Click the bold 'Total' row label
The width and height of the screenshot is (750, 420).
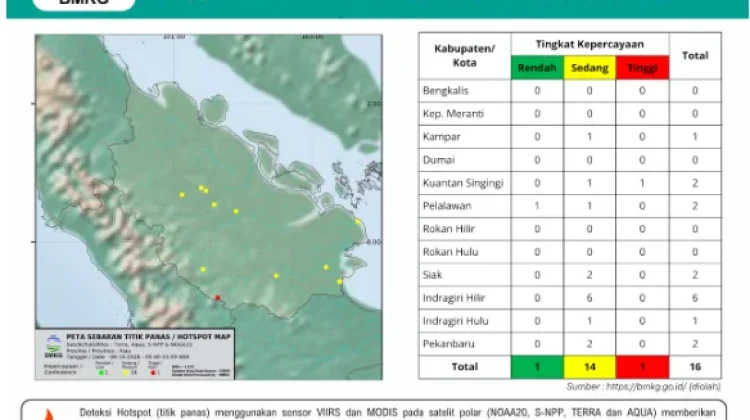464,367
